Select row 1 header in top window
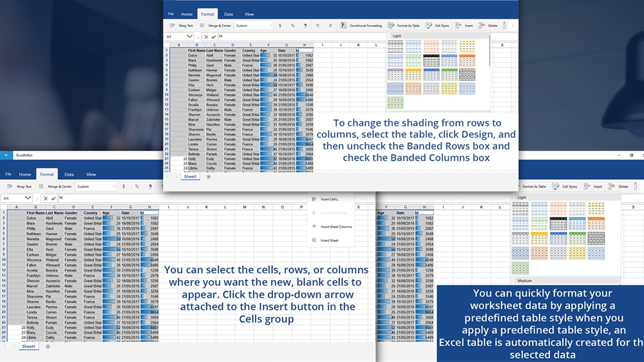 pos(167,50)
